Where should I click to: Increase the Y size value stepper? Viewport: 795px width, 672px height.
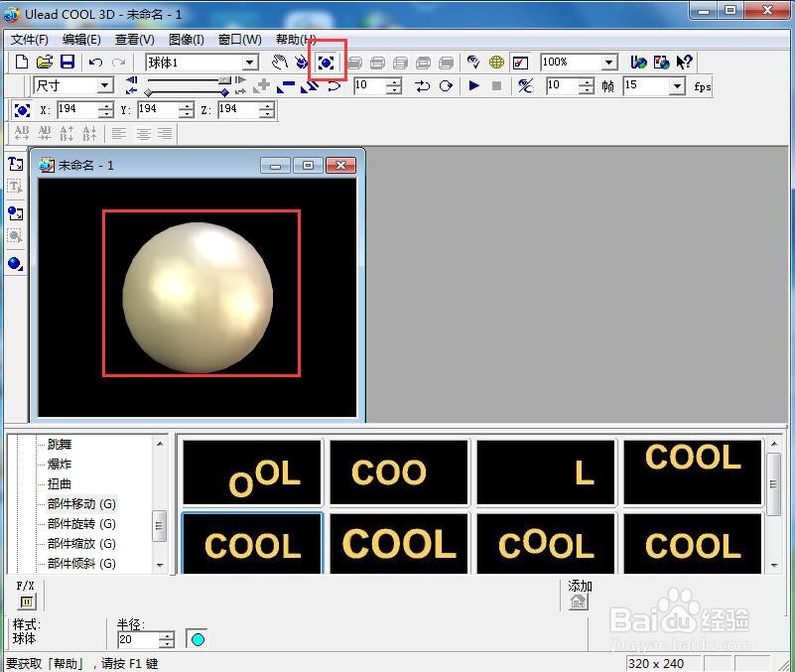click(x=186, y=106)
